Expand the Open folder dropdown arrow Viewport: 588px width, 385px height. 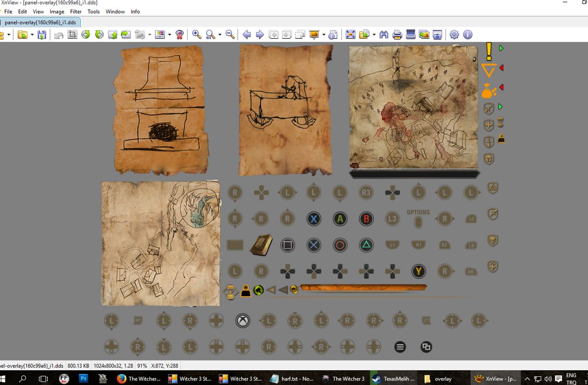[32, 34]
